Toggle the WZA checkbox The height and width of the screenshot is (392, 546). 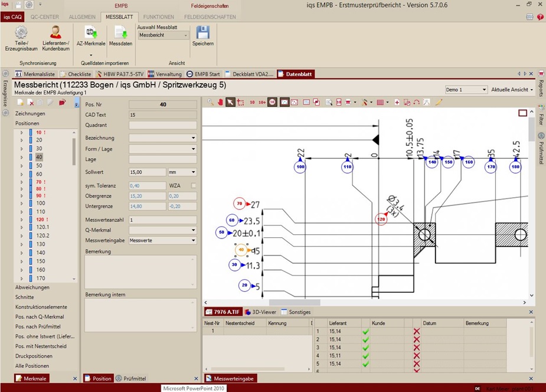coord(193,185)
